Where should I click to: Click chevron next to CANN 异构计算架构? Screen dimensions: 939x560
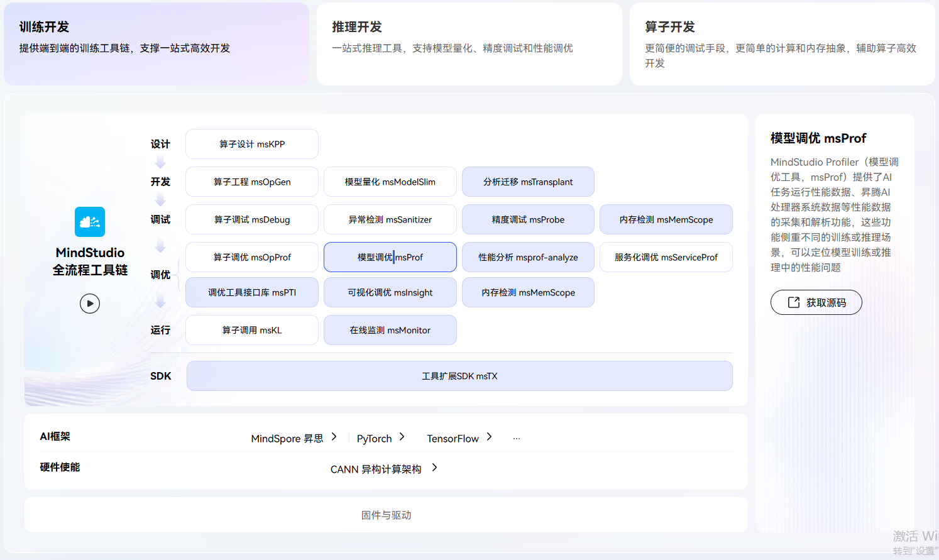(434, 468)
